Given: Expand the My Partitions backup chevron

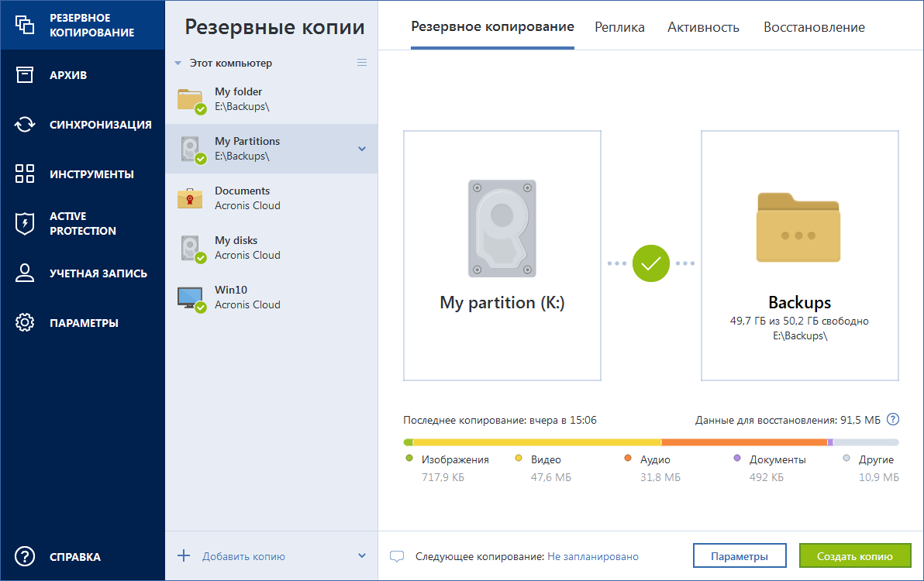Looking at the screenshot, I should pos(362,149).
